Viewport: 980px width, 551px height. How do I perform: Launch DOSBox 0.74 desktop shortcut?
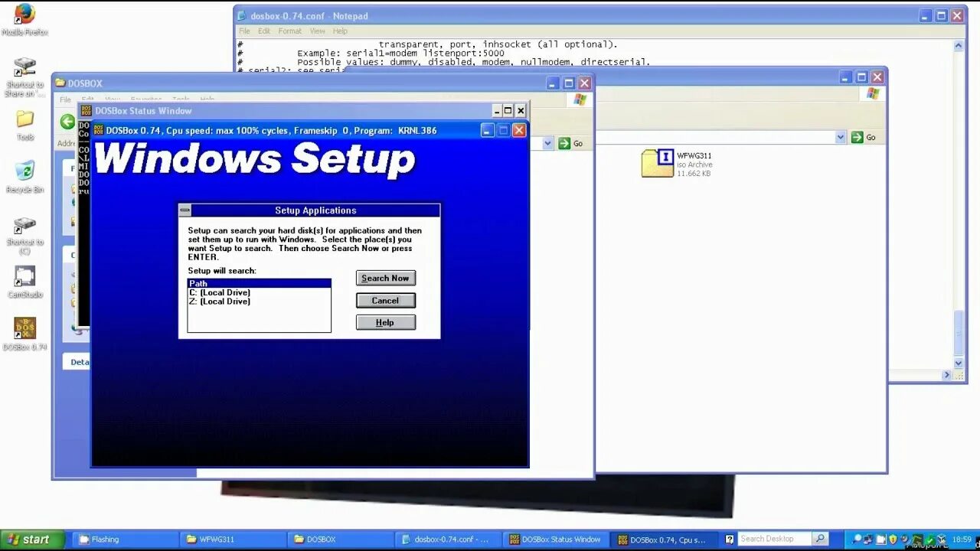click(x=24, y=334)
